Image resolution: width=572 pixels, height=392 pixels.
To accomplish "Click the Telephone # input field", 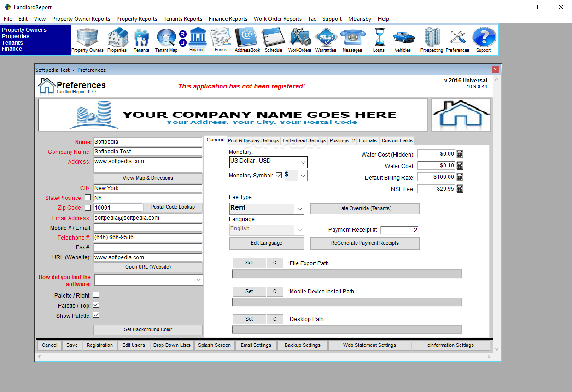I will tap(148, 237).
